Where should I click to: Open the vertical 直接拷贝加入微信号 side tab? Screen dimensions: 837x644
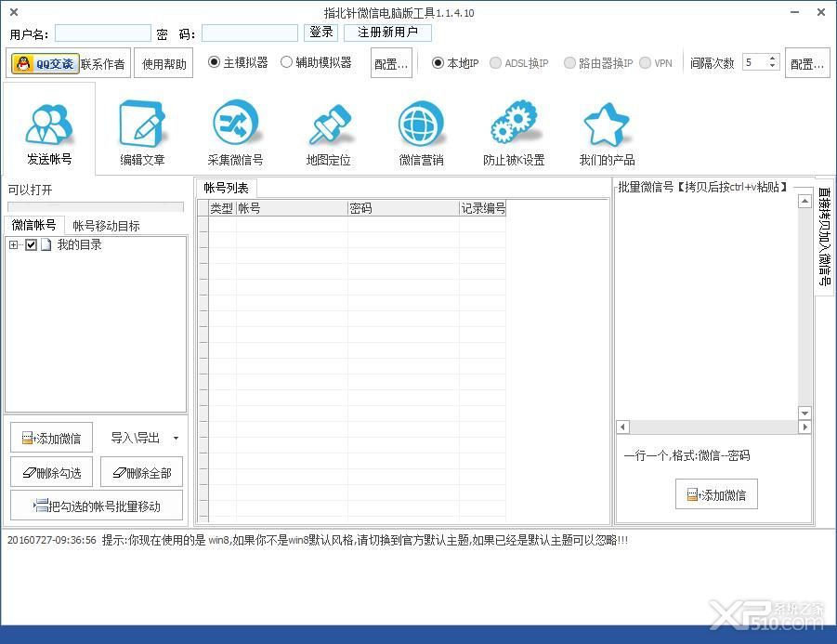(x=825, y=237)
